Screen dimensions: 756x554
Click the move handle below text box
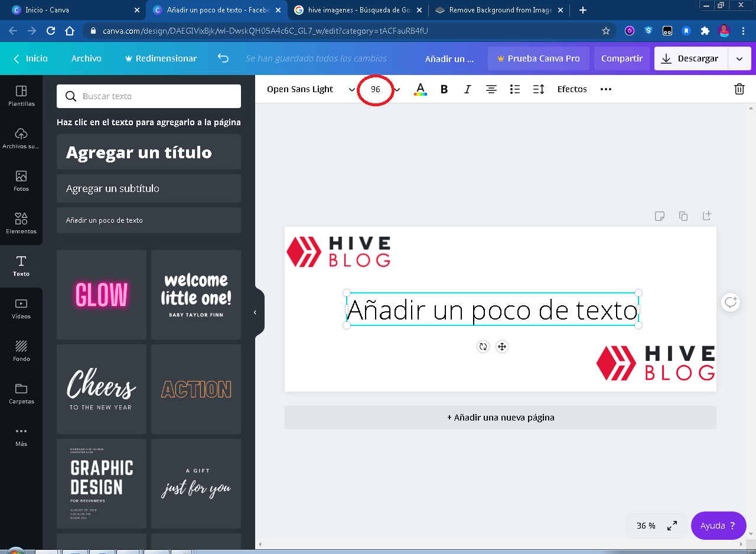click(502, 347)
